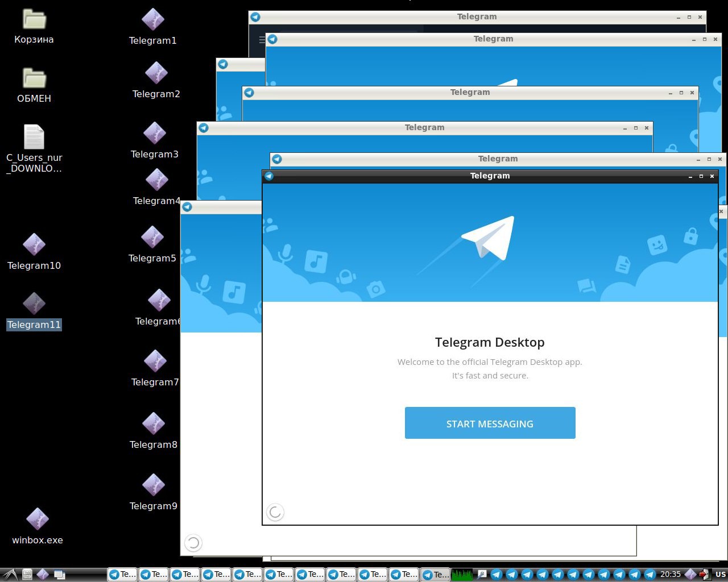728x582 pixels.
Task: Open the file manager from the taskbar launcher
Action: (x=27, y=575)
